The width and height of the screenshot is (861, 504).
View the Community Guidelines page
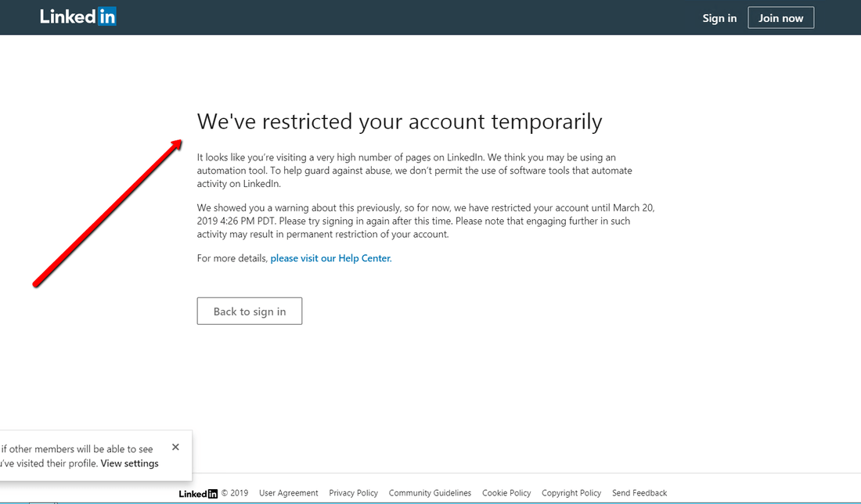coord(430,493)
